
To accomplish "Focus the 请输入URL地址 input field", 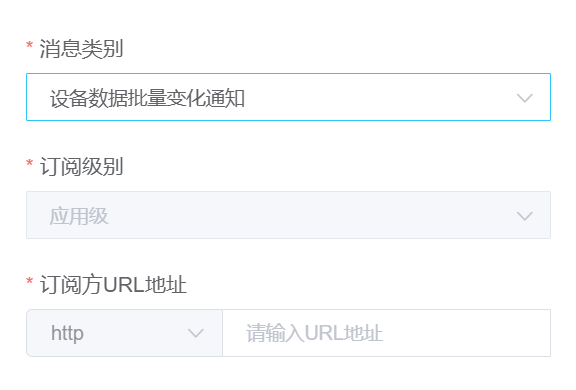I will [386, 333].
